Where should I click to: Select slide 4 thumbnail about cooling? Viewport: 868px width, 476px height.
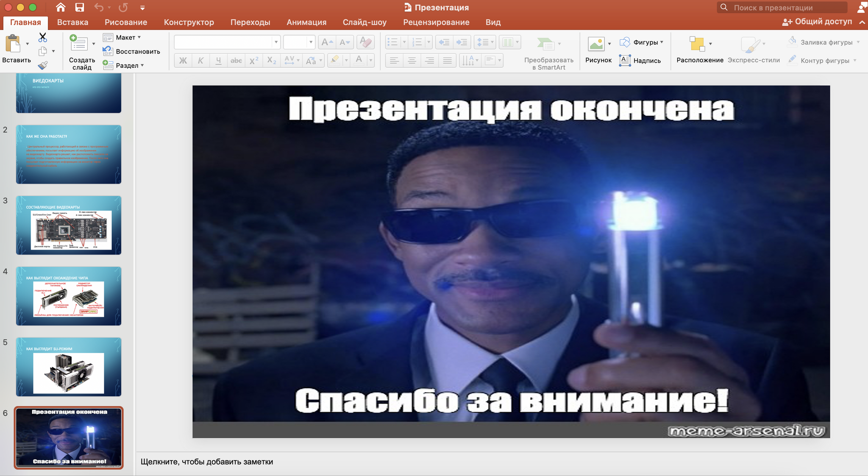(69, 296)
